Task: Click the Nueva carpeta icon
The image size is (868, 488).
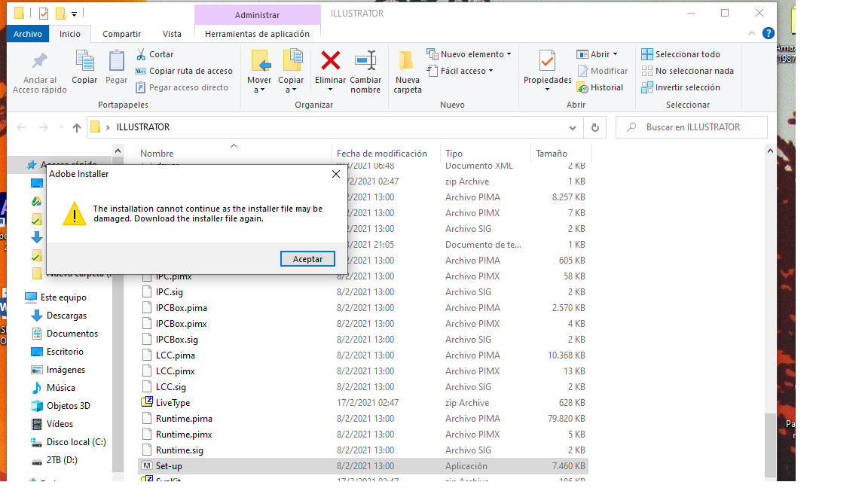Action: 407,60
